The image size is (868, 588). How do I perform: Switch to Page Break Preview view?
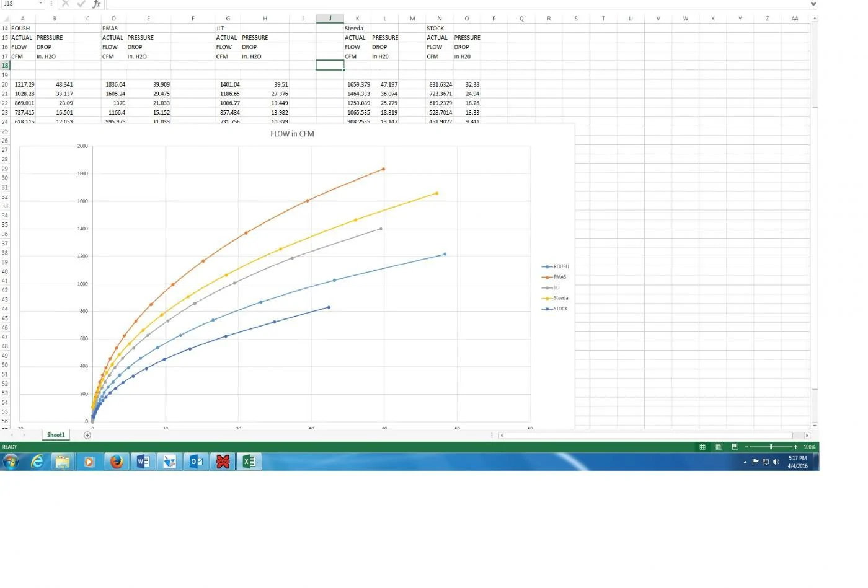click(x=735, y=447)
